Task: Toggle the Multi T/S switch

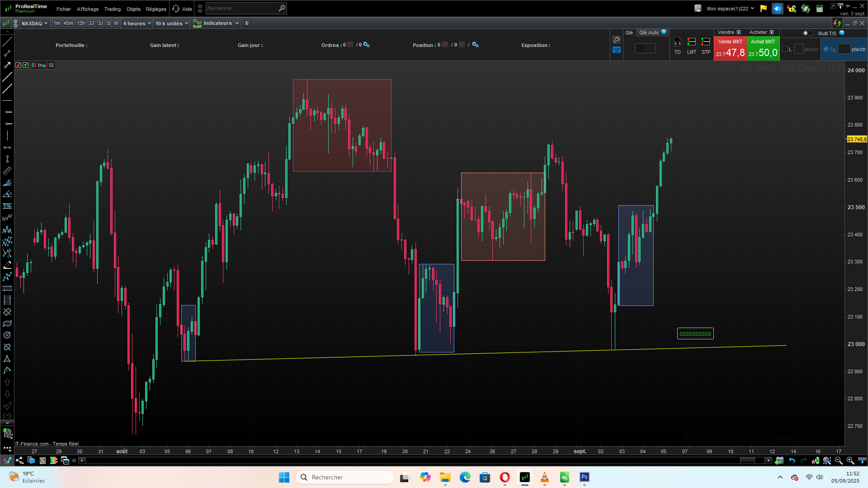Action: point(807,33)
